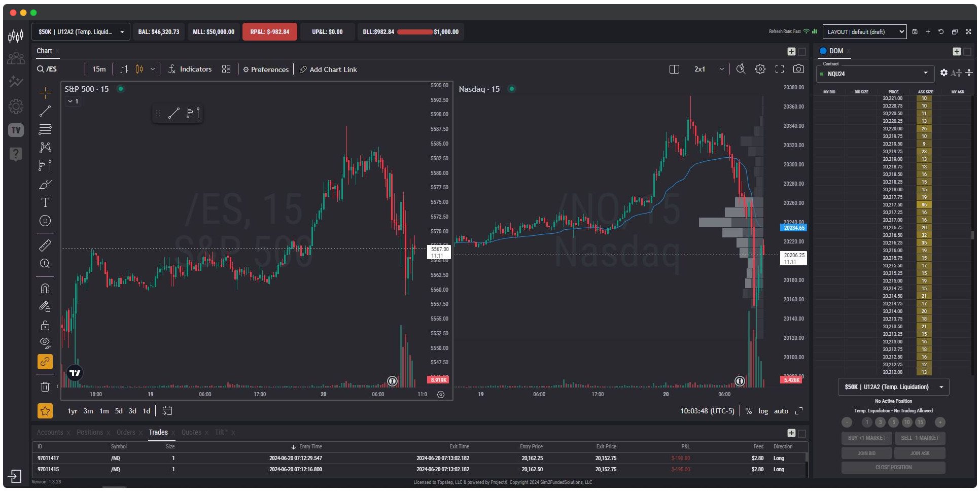
Task: Open chart Preferences
Action: tap(266, 69)
